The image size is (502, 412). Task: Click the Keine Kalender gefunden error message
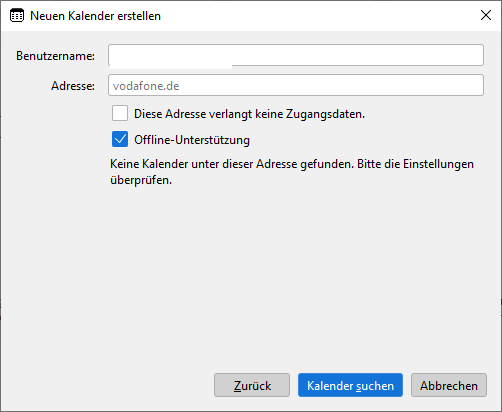292,172
